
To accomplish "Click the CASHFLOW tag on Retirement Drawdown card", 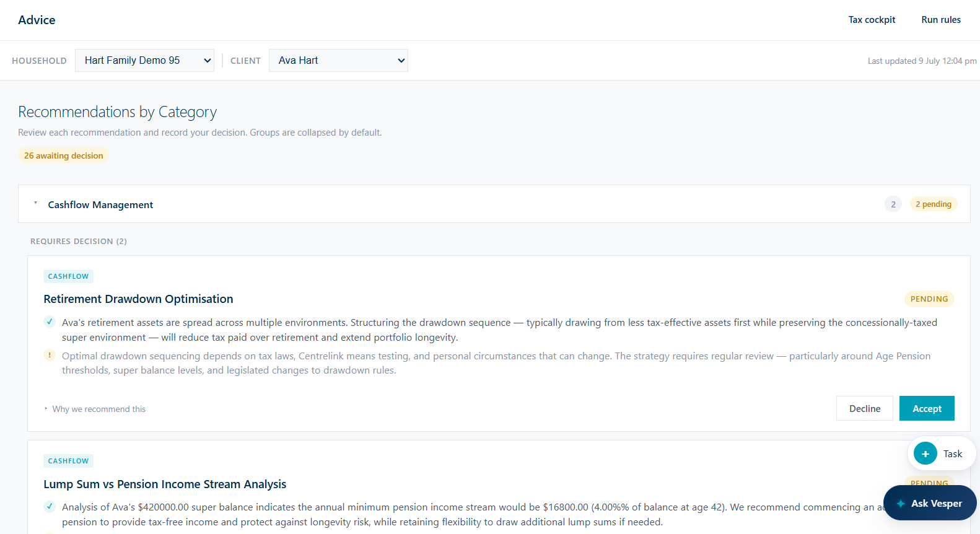I will [x=68, y=276].
